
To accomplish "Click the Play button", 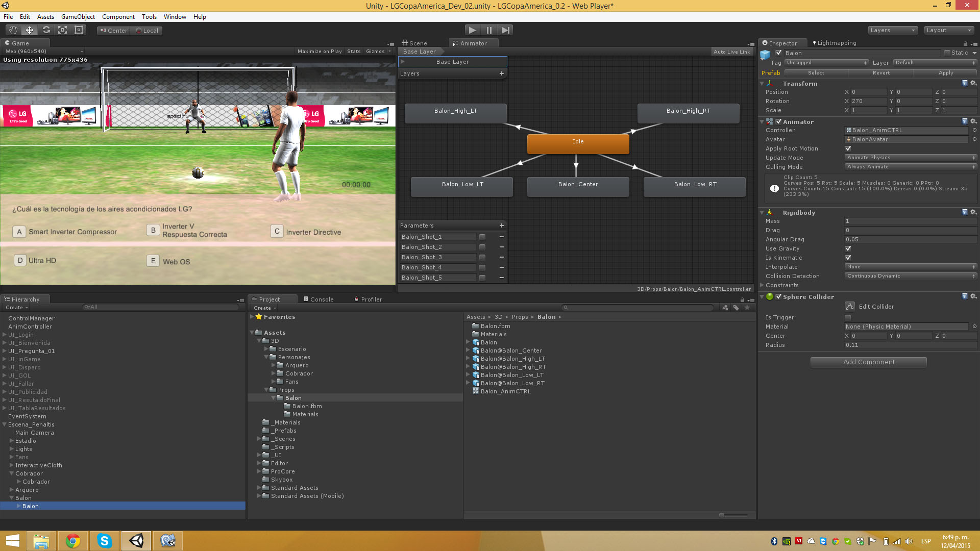I will coord(473,30).
